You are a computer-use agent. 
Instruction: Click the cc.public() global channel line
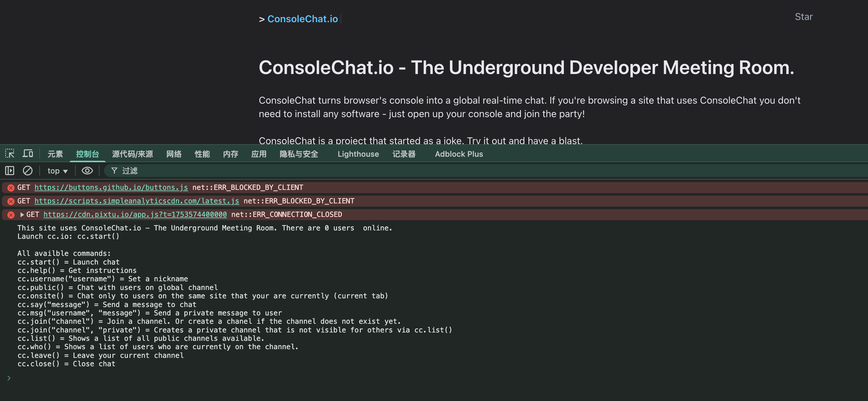coord(118,287)
